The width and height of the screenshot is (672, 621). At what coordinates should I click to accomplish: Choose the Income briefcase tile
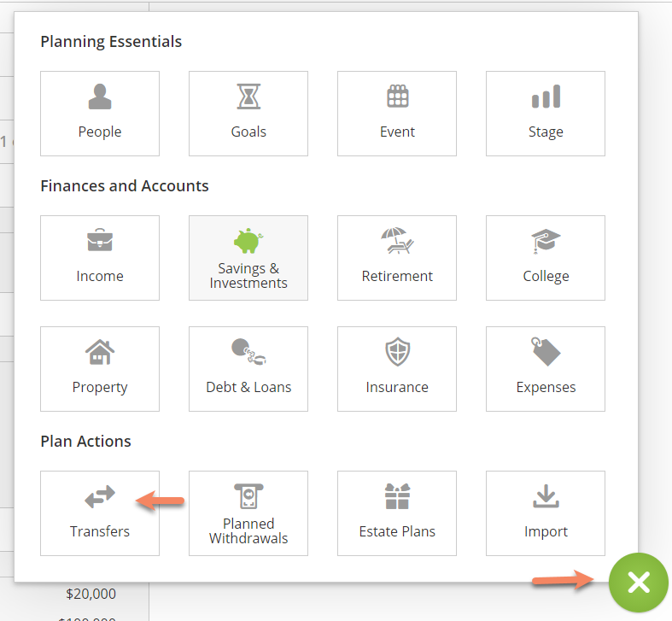click(x=100, y=258)
